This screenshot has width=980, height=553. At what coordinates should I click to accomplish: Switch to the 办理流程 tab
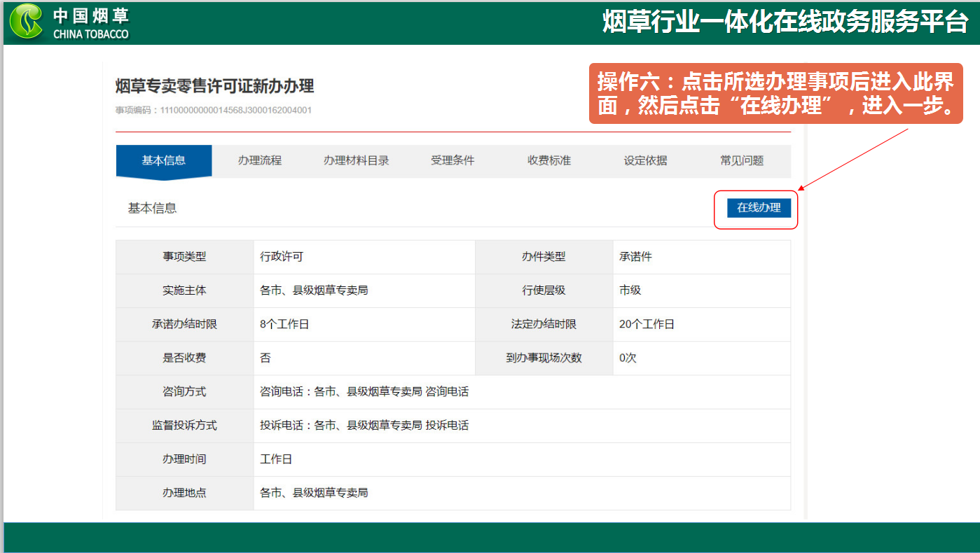click(x=259, y=161)
